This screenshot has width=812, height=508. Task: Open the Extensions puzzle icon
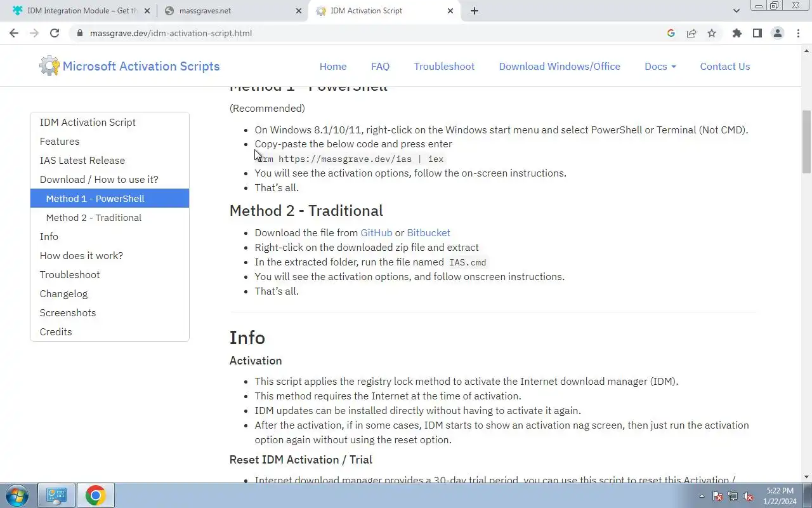pyautogui.click(x=737, y=33)
